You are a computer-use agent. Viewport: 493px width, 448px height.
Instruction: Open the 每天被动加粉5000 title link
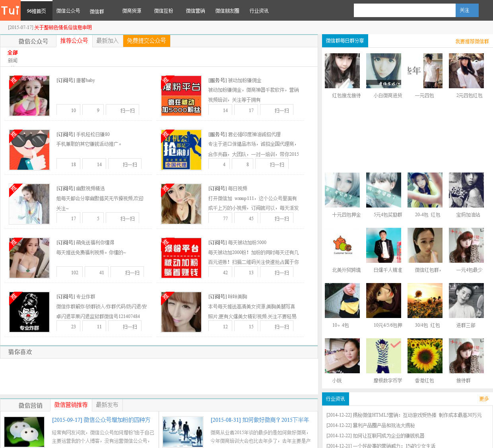(247, 242)
